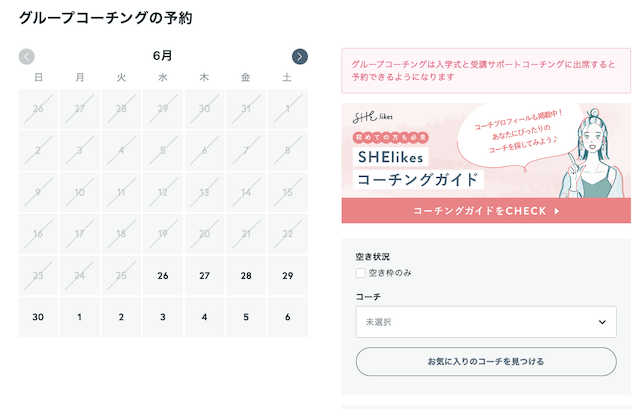The height and width of the screenshot is (409, 640).
Task: Click the play arrow on コーチングガイドをCHECK
Action: point(557,211)
